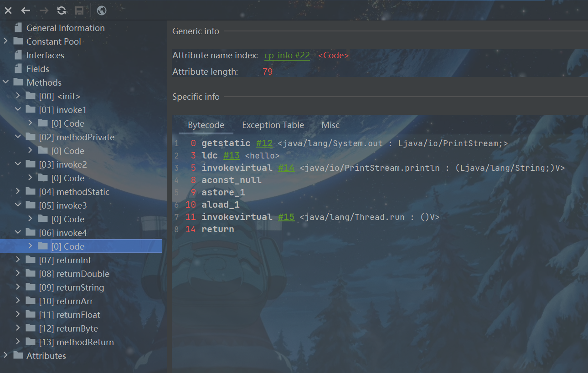The width and height of the screenshot is (588, 373).
Task: Click the close (X) toolbar icon
Action: coord(8,10)
